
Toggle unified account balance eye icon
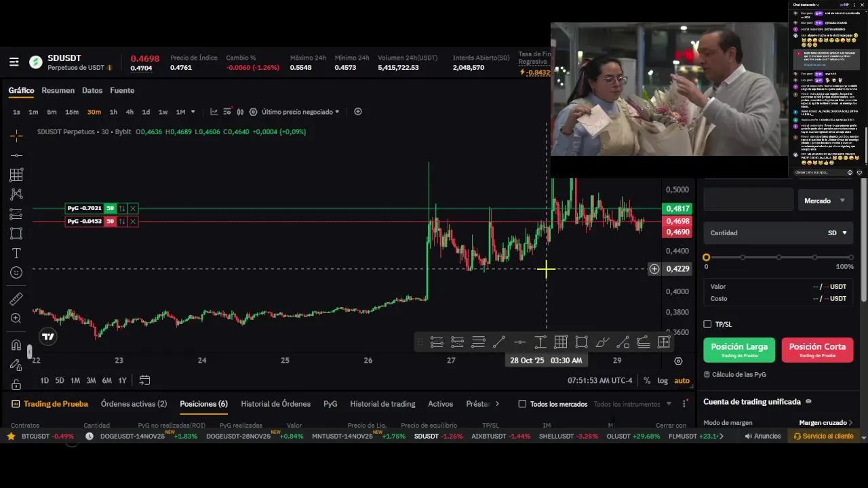(808, 401)
